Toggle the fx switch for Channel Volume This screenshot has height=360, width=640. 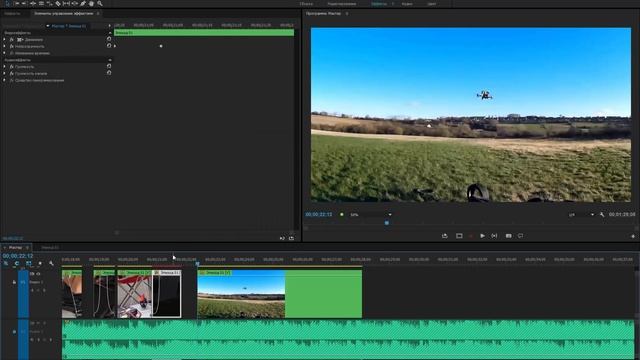[x=12, y=73]
